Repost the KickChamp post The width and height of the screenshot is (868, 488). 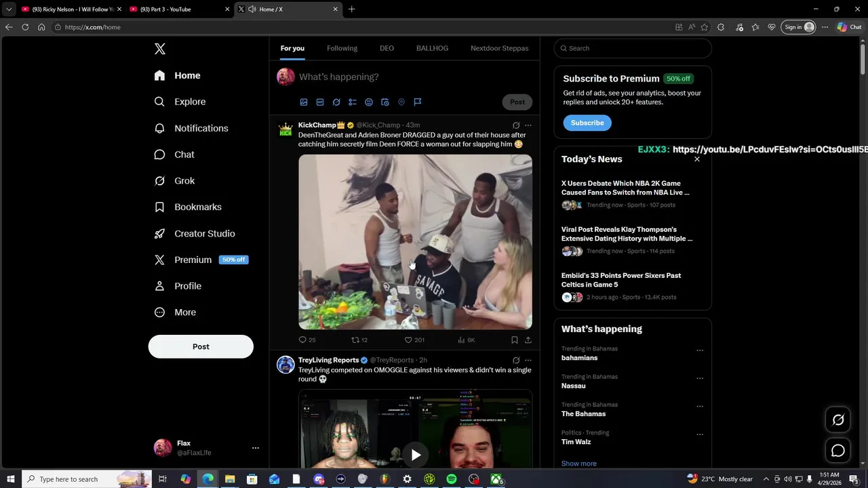(359, 340)
